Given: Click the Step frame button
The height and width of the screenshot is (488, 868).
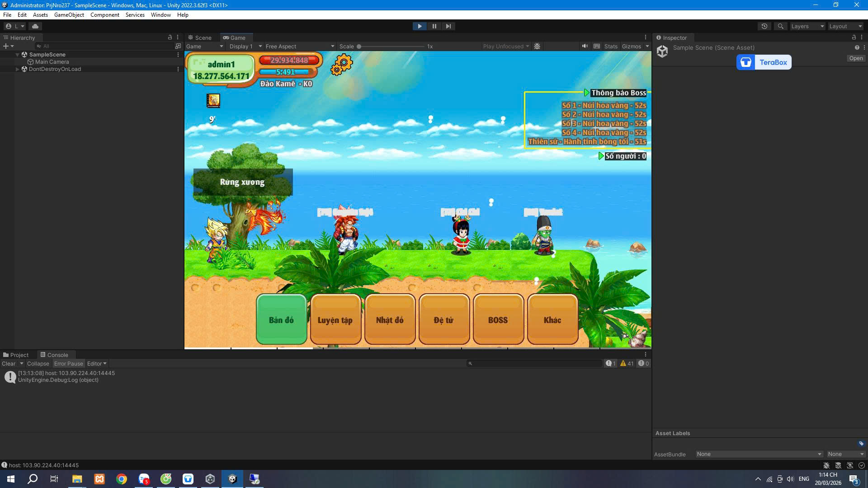Looking at the screenshot, I should [x=448, y=26].
